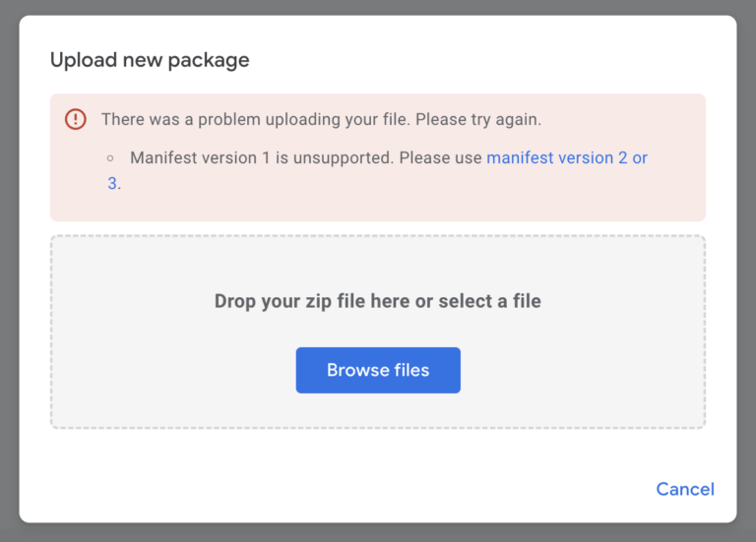Click the "Upload new package" dialog title
This screenshot has height=542, width=756.
click(150, 60)
